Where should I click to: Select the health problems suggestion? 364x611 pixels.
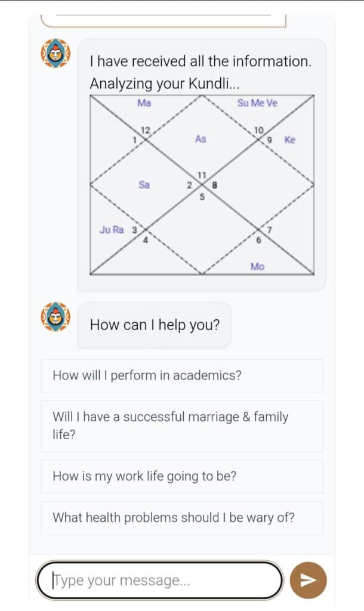tap(181, 518)
